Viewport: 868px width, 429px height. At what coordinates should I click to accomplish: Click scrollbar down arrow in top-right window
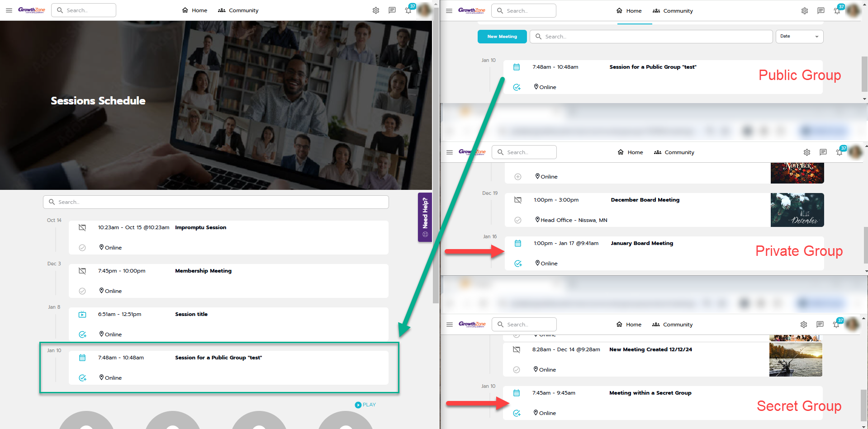click(864, 99)
